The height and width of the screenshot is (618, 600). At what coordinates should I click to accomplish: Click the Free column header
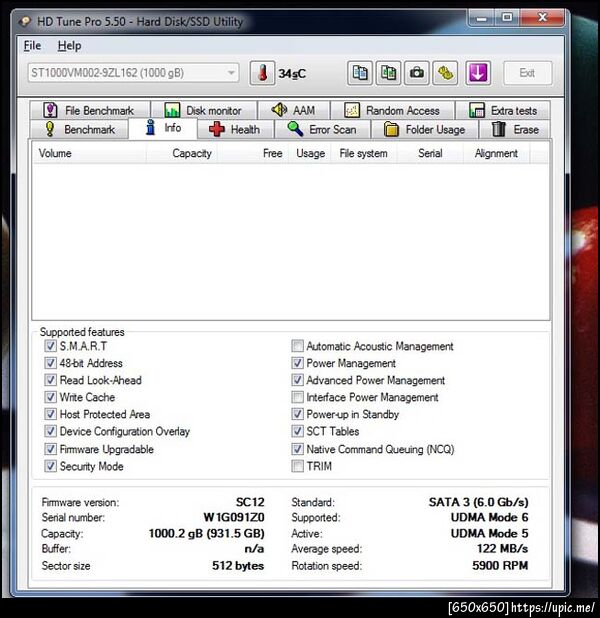point(253,153)
